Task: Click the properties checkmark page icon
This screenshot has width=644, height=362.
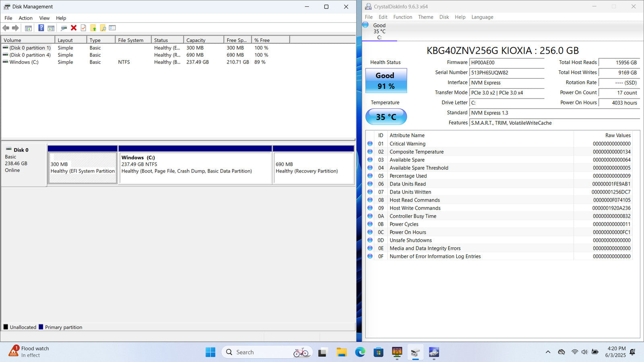Action: pos(83,28)
